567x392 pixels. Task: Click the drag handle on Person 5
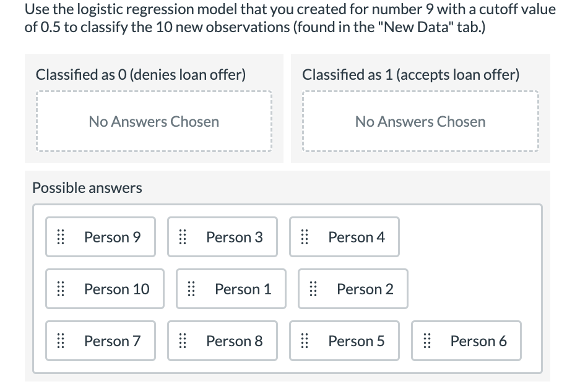[x=305, y=341]
